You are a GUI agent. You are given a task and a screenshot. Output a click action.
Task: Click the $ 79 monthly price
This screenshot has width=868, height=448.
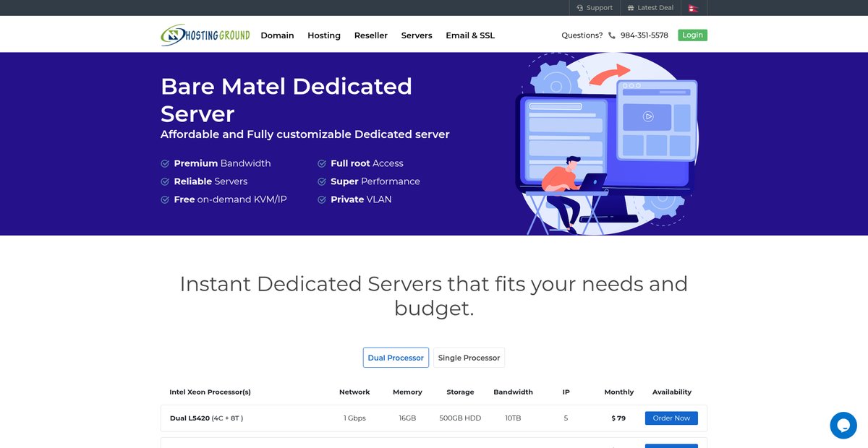(618, 418)
